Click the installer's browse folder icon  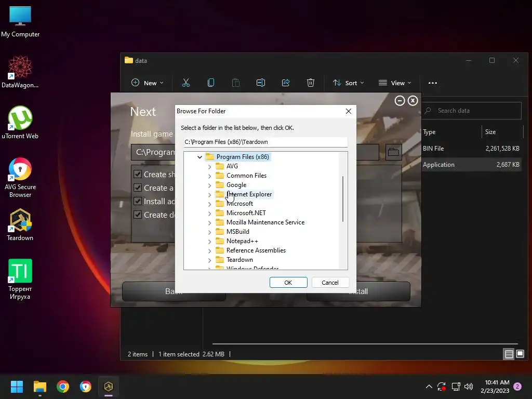393,152
